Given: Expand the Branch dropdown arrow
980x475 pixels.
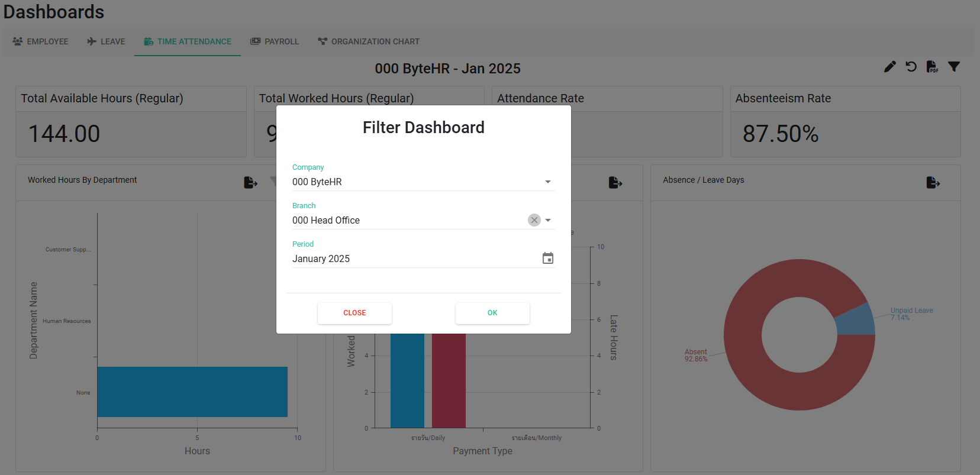Looking at the screenshot, I should click(548, 220).
